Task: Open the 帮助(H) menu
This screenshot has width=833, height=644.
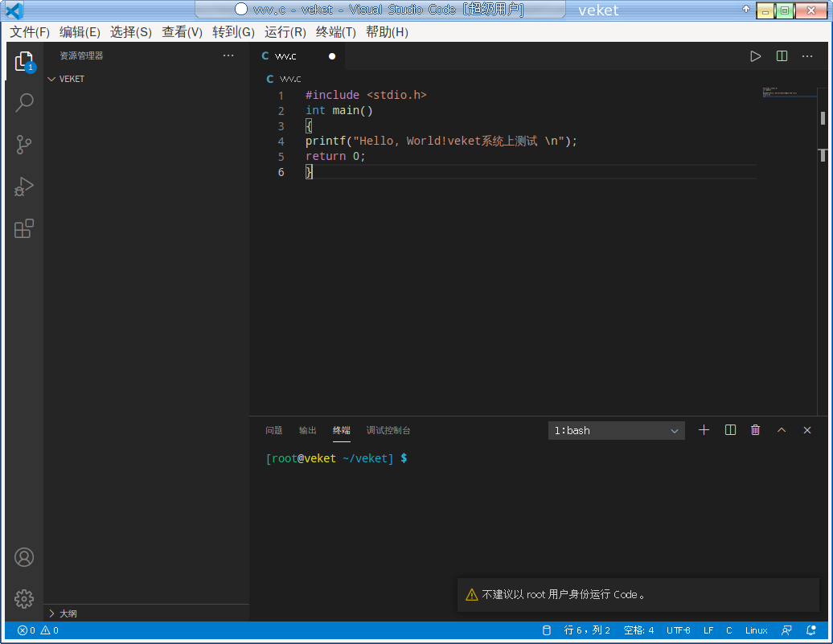Action: click(x=387, y=32)
